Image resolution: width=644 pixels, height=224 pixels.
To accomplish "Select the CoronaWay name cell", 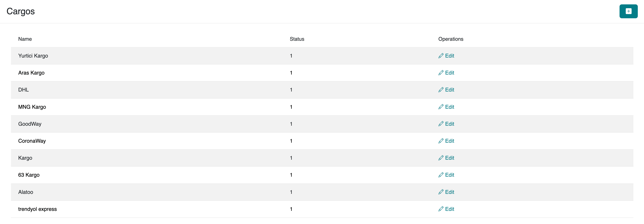I will [32, 141].
